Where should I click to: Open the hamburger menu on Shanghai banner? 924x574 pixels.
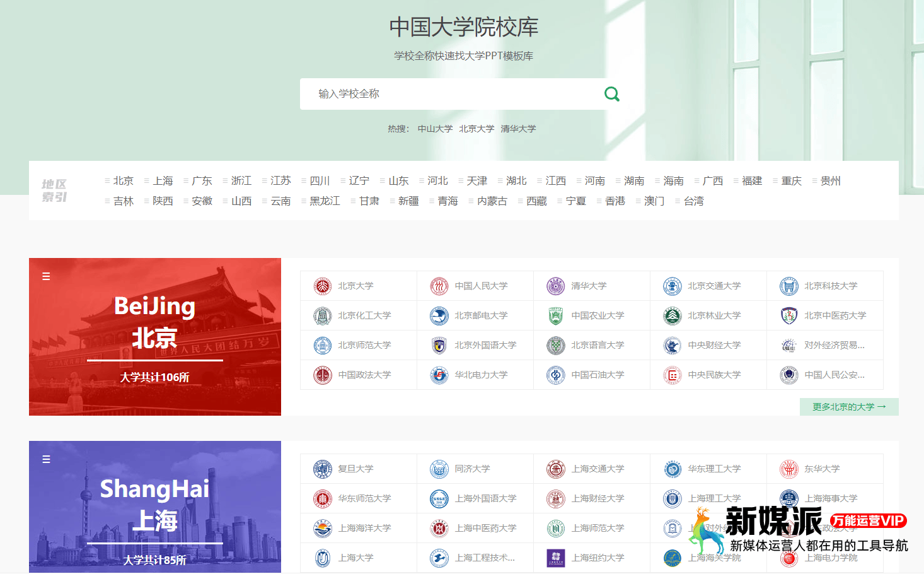46,459
